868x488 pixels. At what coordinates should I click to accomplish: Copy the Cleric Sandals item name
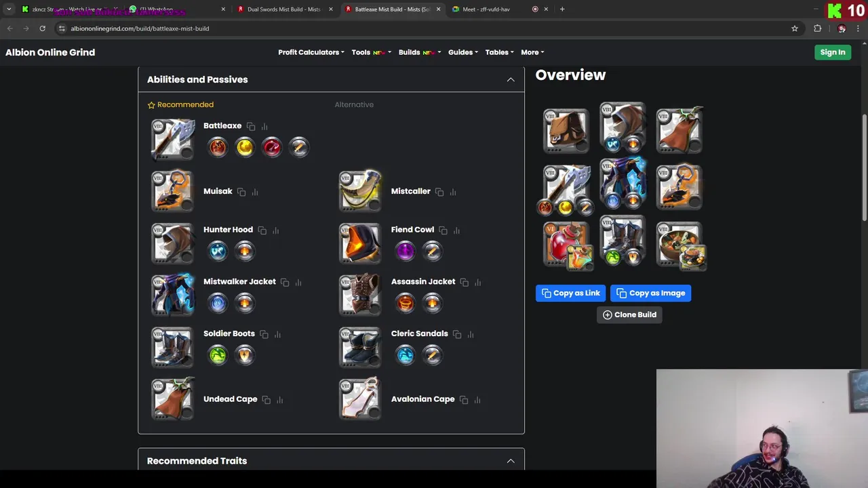point(457,334)
